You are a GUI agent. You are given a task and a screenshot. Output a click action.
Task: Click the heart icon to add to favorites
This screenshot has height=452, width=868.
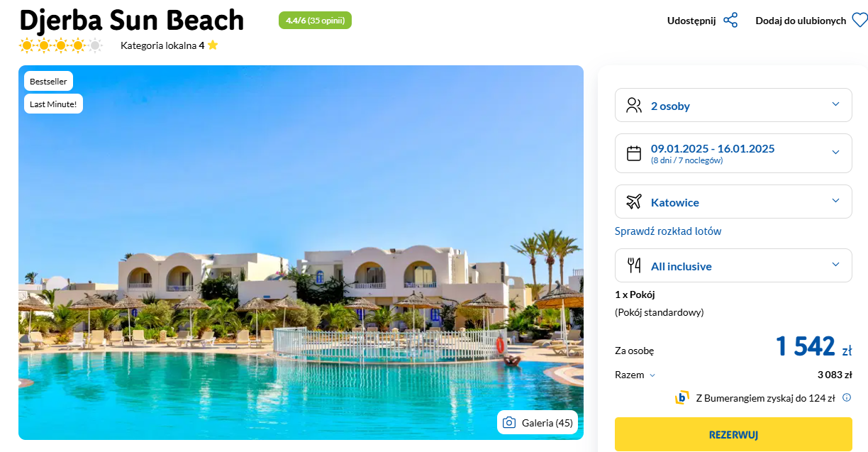tap(859, 21)
